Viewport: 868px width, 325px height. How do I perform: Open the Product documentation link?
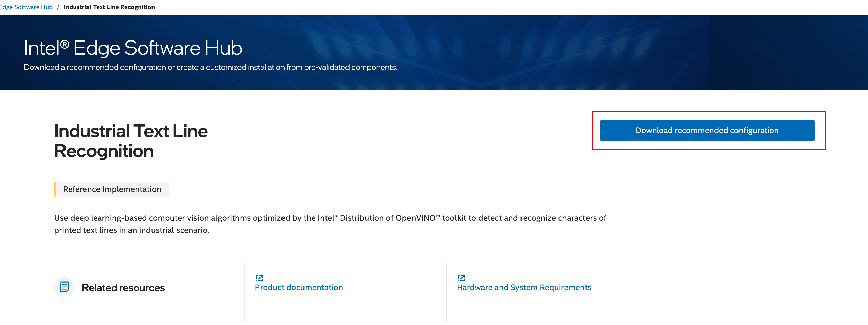[299, 287]
